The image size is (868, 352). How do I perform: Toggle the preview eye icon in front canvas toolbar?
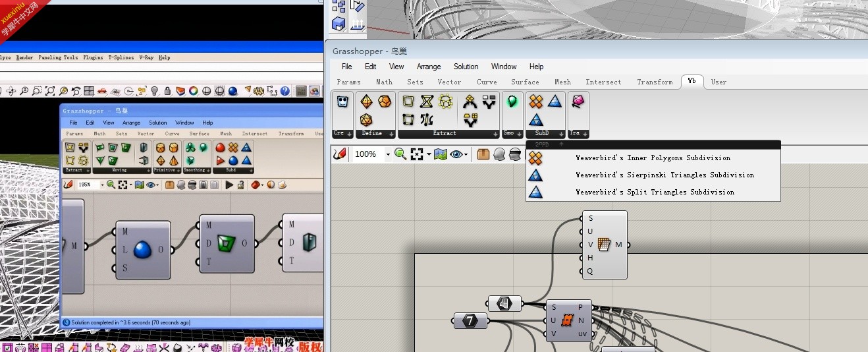click(x=457, y=154)
